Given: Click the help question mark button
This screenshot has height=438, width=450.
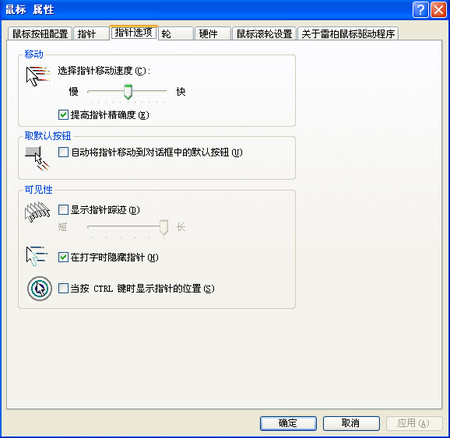Looking at the screenshot, I should click(421, 9).
